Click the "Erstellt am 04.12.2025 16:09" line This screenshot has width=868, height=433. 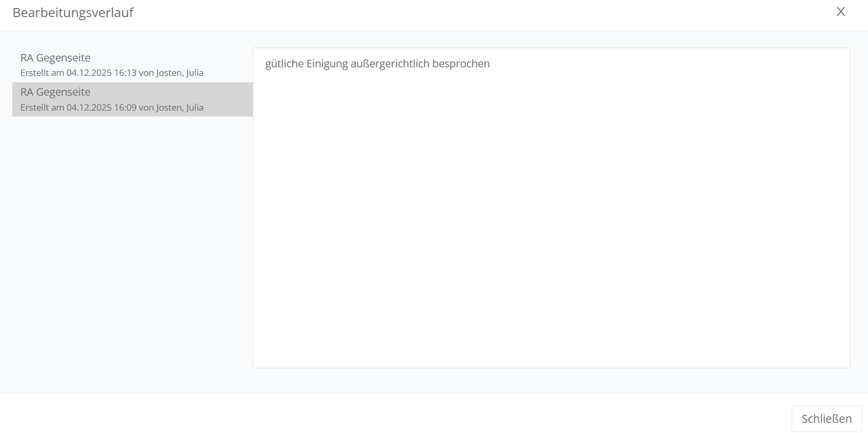click(78, 107)
